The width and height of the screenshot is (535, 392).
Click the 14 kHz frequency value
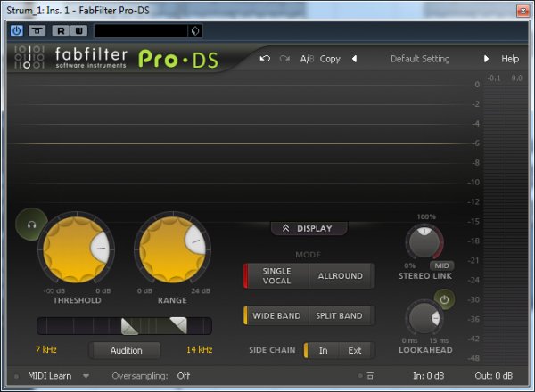click(x=199, y=349)
